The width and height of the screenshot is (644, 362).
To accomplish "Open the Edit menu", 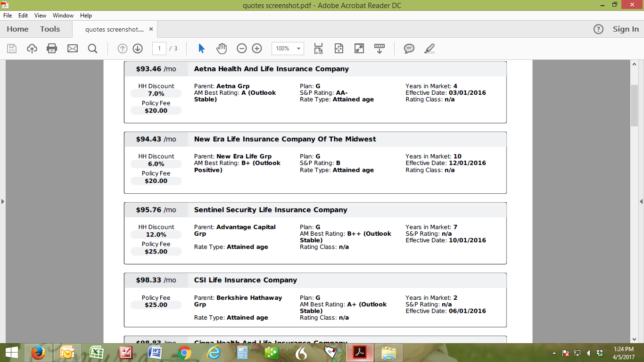I will pos(23,16).
